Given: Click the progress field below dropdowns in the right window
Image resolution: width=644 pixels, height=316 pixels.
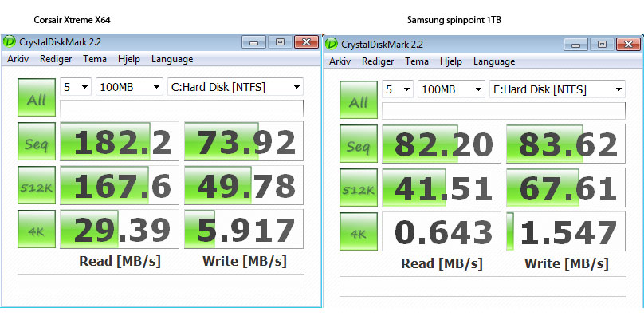Looking at the screenshot, I should (x=504, y=111).
